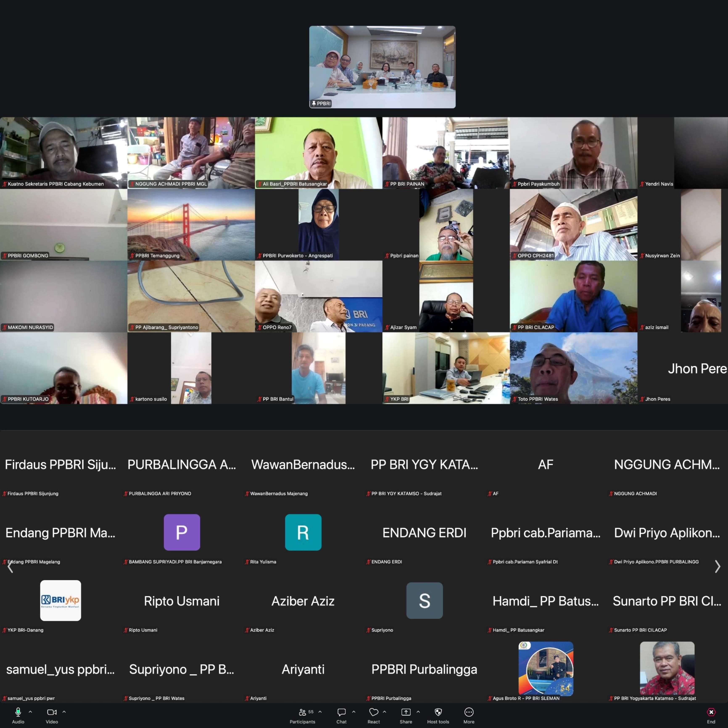Viewport: 728px width, 728px height.
Task: Open Host tools shield icon
Action: tap(438, 712)
